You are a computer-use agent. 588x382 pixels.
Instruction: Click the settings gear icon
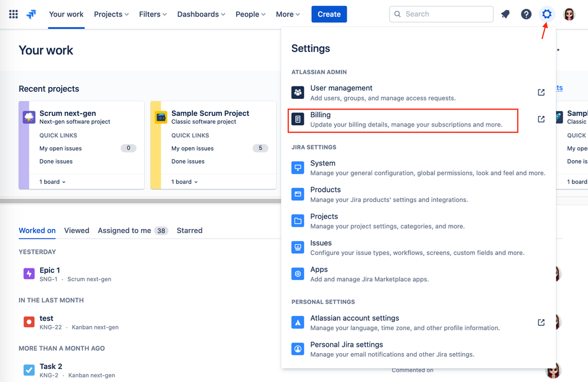pos(547,14)
